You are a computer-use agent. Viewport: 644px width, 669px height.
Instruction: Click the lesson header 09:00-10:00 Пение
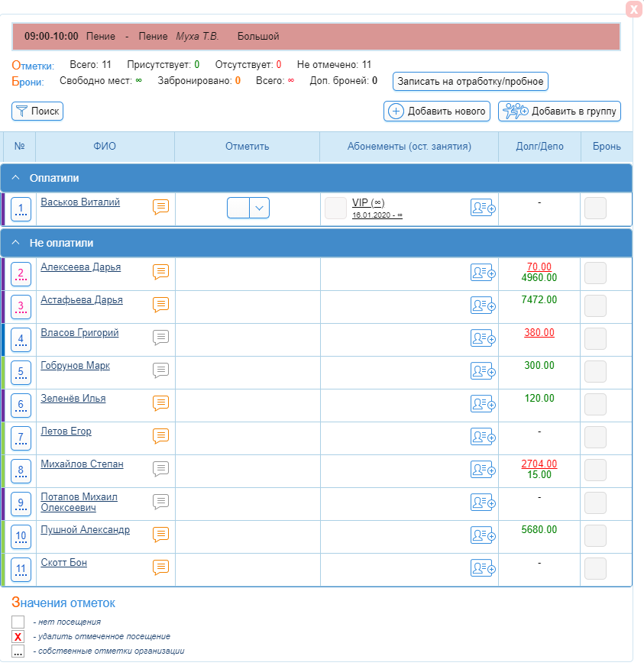(x=316, y=37)
